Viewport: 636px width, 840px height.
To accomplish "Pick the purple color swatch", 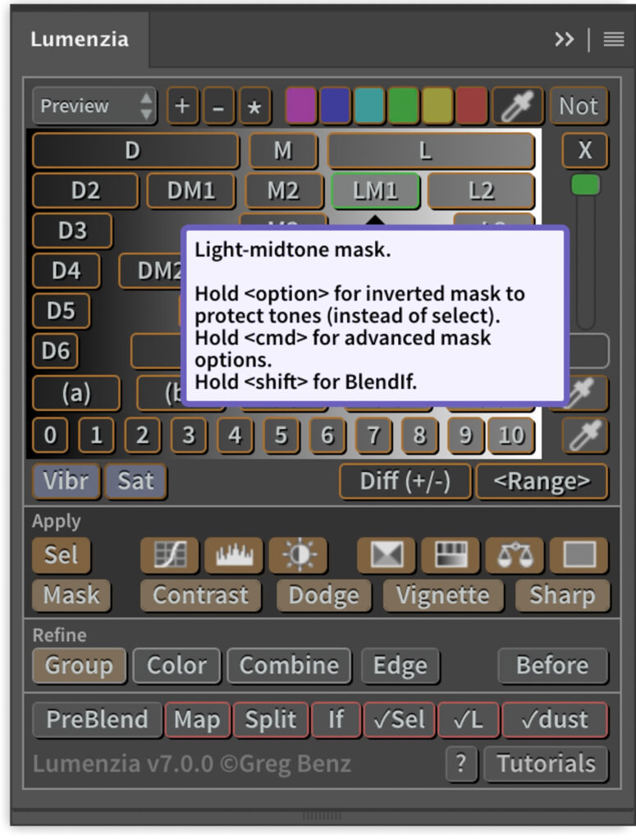I will point(300,106).
